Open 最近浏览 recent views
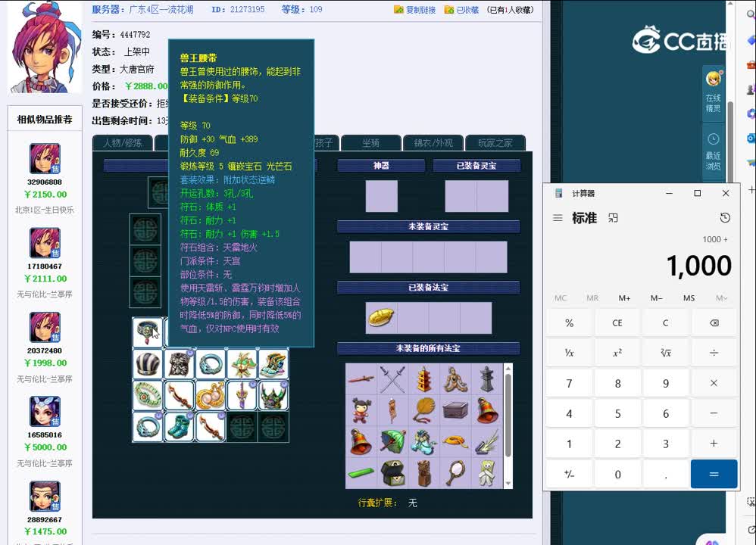Screen dimensions: 756x545 (713, 152)
